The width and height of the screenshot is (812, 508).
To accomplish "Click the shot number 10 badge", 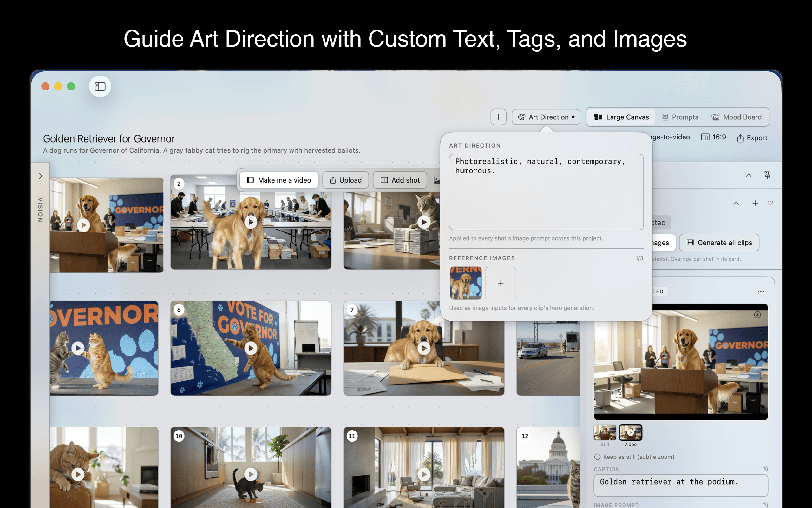I will [x=179, y=436].
